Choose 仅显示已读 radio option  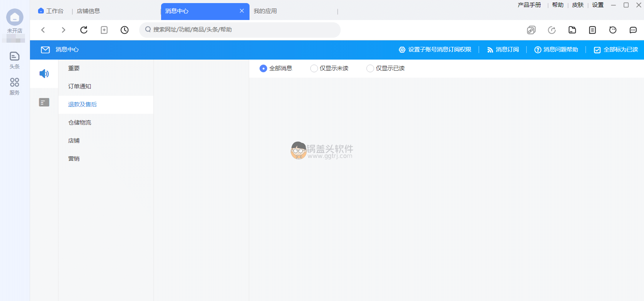370,68
